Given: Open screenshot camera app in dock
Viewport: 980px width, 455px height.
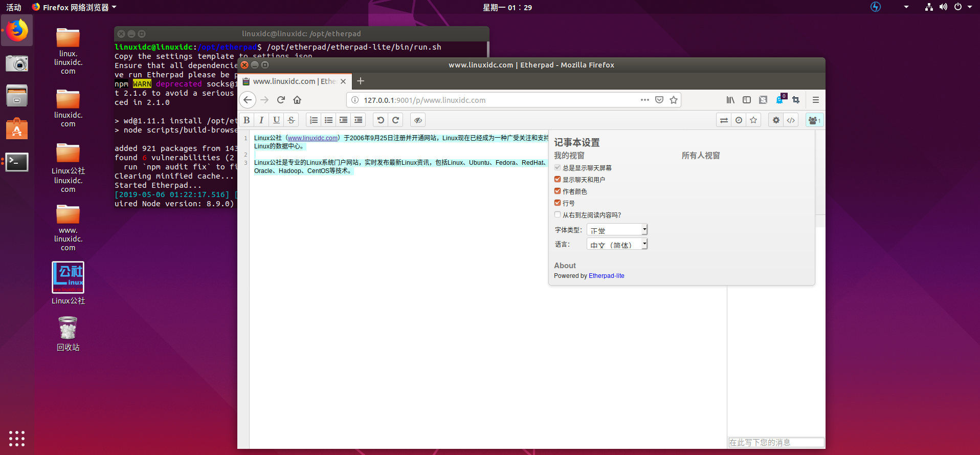Looking at the screenshot, I should 17,63.
